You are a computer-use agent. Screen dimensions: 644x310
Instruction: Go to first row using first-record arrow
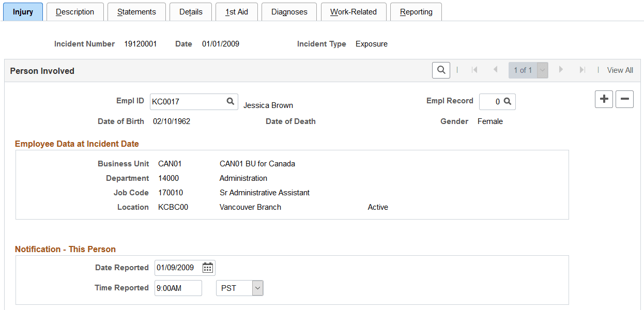474,70
